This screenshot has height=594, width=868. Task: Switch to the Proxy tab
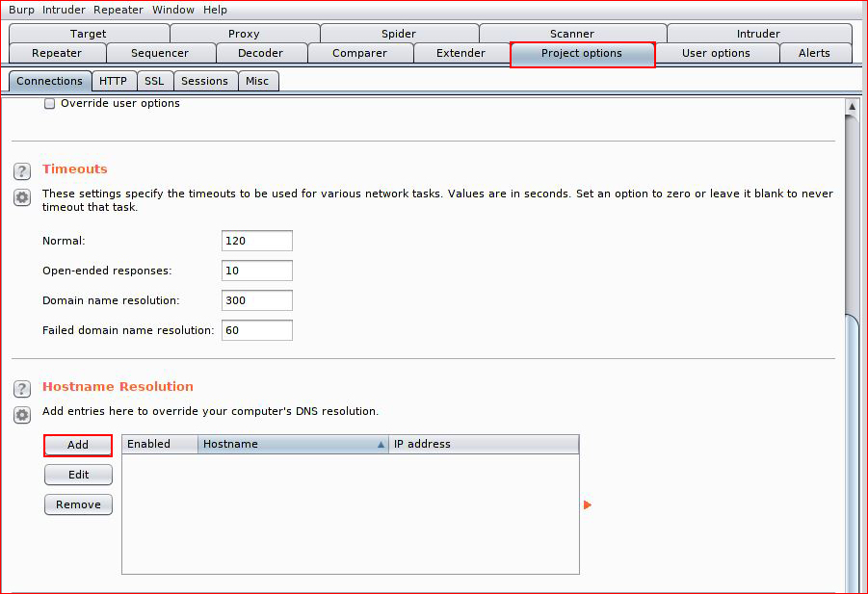[x=244, y=33]
